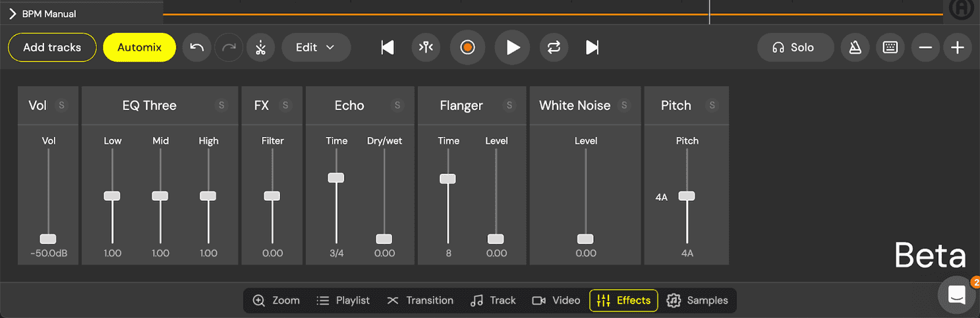Switch to the Transition tab
Image resolution: width=980 pixels, height=318 pixels.
(420, 300)
